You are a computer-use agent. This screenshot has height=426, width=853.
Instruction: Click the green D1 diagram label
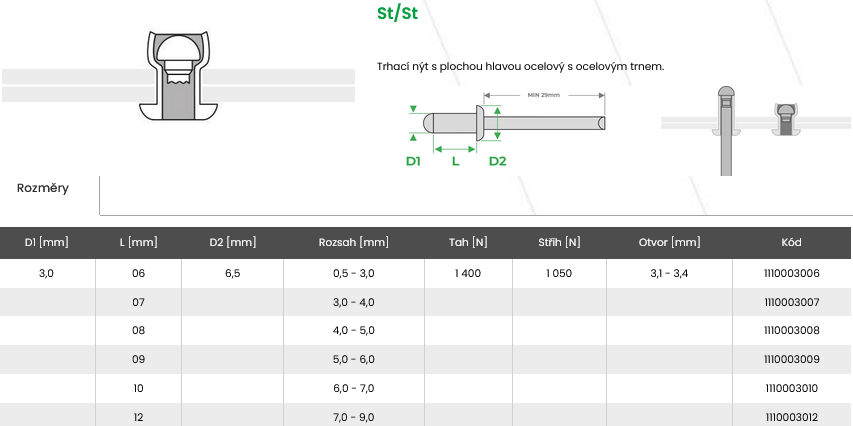[x=413, y=160]
